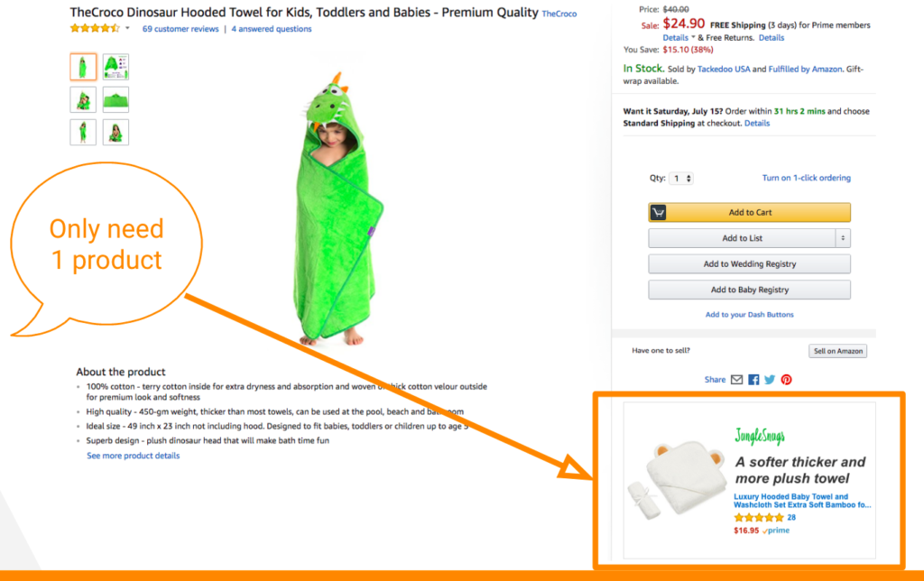Select the first green towel thumbnail
Viewport: 924px width, 581px height.
[83, 67]
